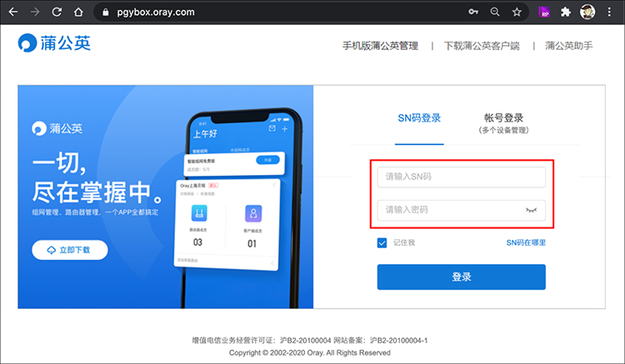Open 下载蒲公英客户端 link
This screenshot has height=364, width=625.
482,46
